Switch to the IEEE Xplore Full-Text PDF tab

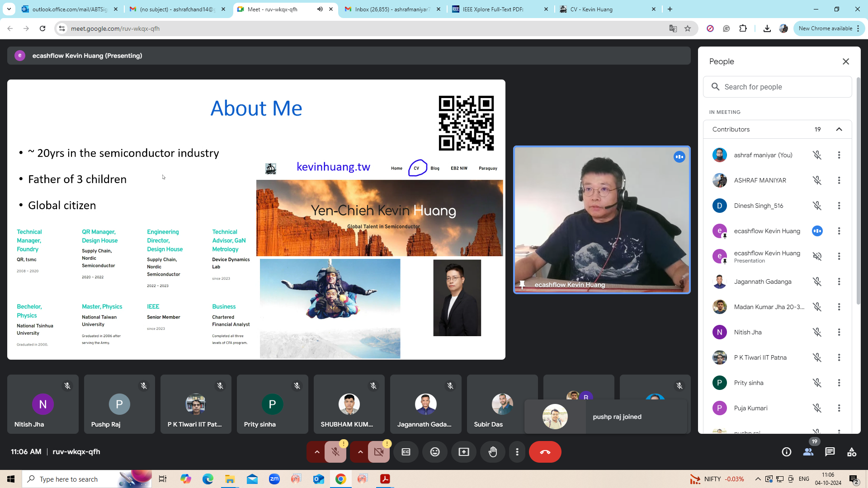(493, 9)
